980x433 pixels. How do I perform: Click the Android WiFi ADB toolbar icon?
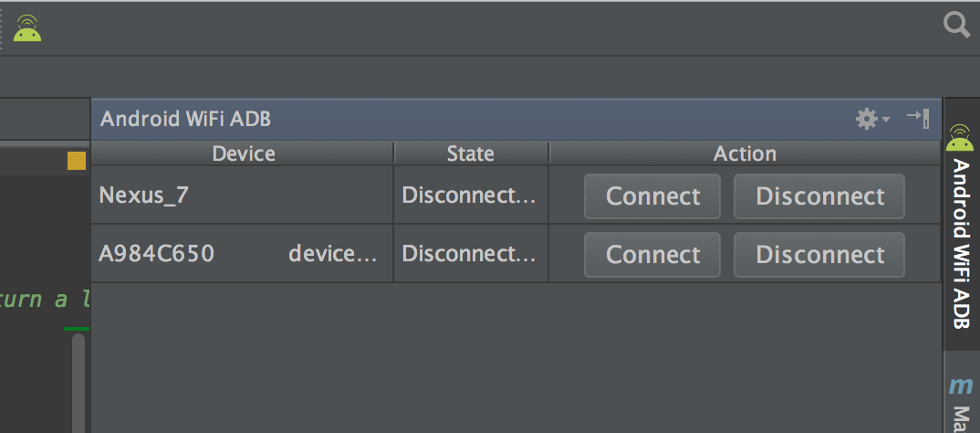[x=27, y=28]
